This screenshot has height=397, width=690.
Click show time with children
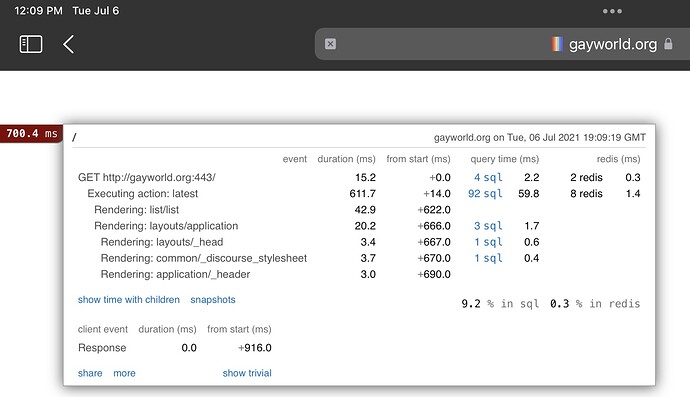point(129,300)
